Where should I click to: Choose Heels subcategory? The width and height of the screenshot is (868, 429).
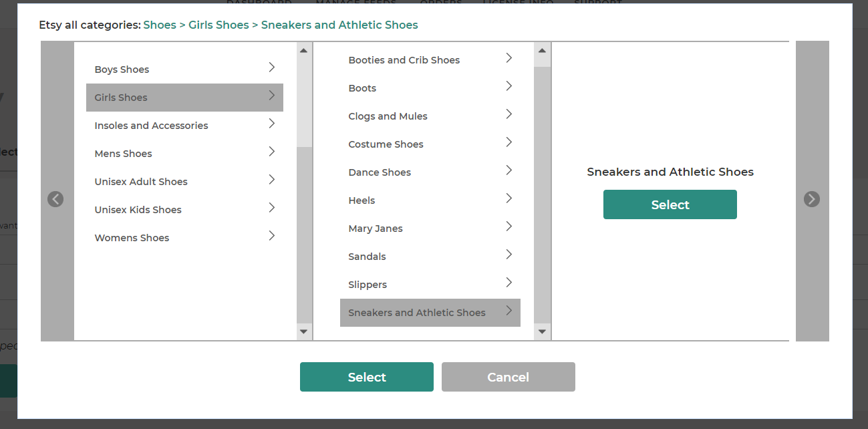(x=430, y=200)
